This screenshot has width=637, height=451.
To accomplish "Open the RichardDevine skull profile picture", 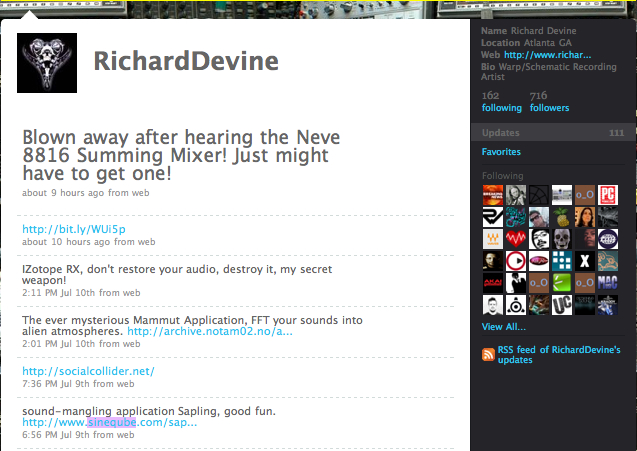I will pos(47,63).
